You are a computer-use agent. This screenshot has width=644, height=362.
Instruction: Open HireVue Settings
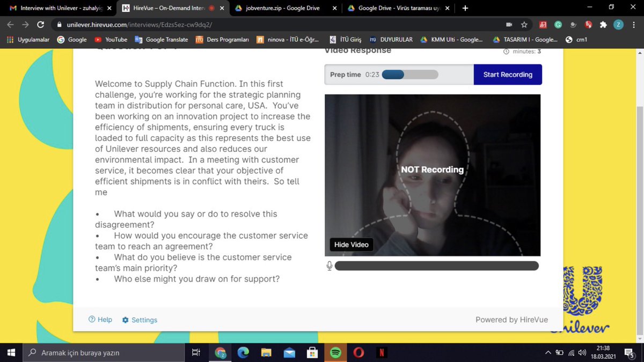coord(140,320)
